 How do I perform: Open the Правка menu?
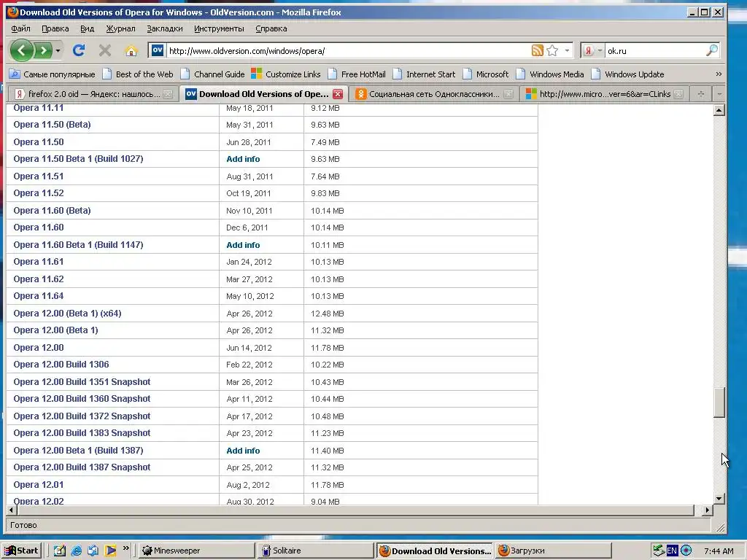(x=55, y=28)
